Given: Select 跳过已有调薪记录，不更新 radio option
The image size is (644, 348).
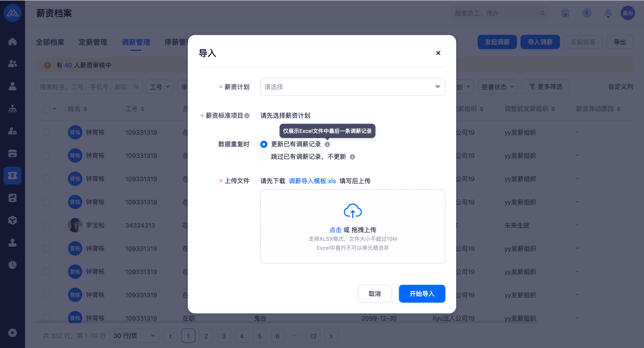Looking at the screenshot, I should pos(264,157).
